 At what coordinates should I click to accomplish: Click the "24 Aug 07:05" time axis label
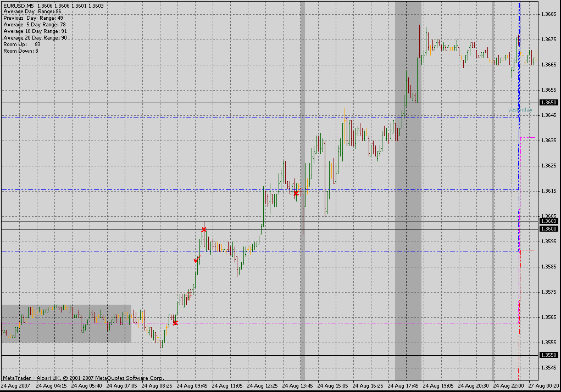pyautogui.click(x=121, y=386)
